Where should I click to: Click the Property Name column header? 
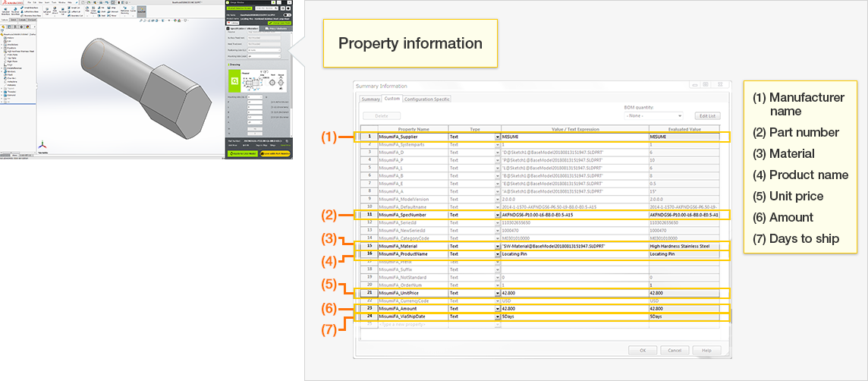pyautogui.click(x=413, y=128)
